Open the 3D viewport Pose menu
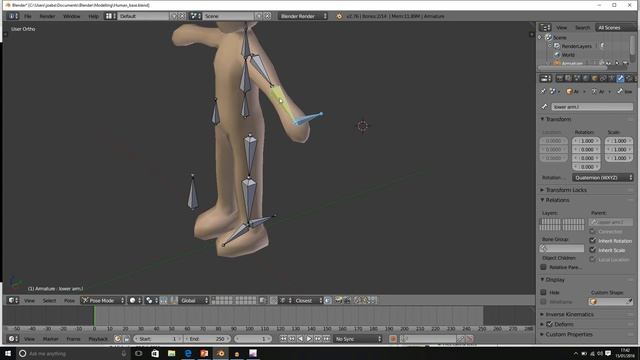The width and height of the screenshot is (640, 360). click(69, 300)
